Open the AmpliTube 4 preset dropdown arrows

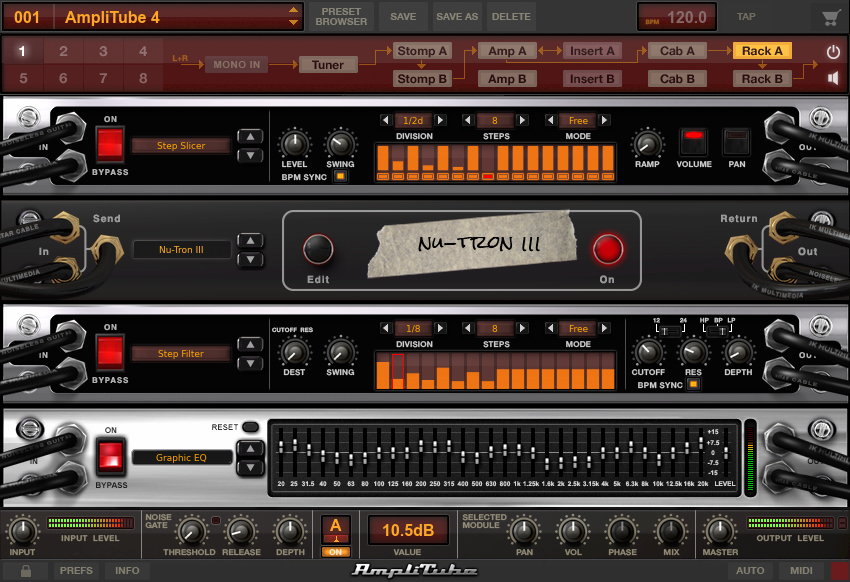293,17
